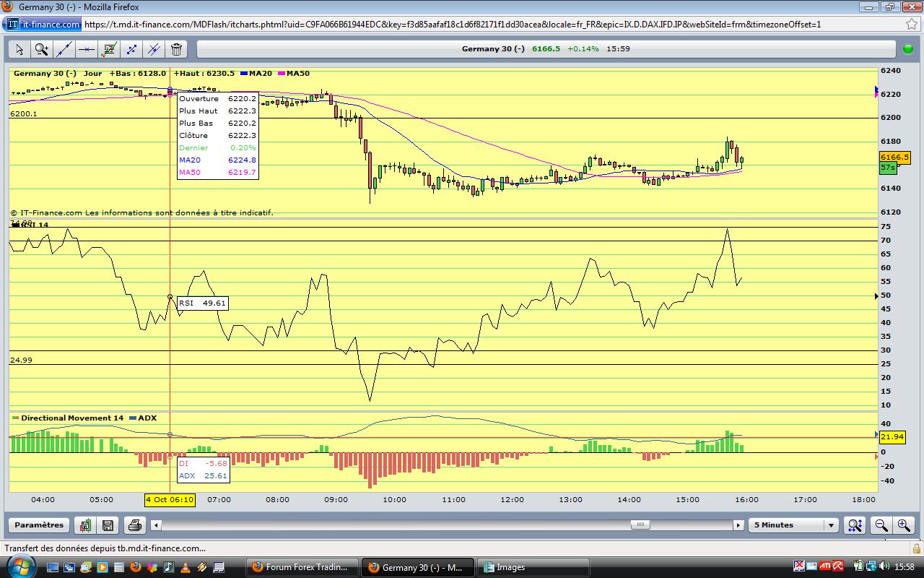Viewport: 924px width, 578px height.
Task: Open the indicators chart tool
Action: (x=109, y=49)
